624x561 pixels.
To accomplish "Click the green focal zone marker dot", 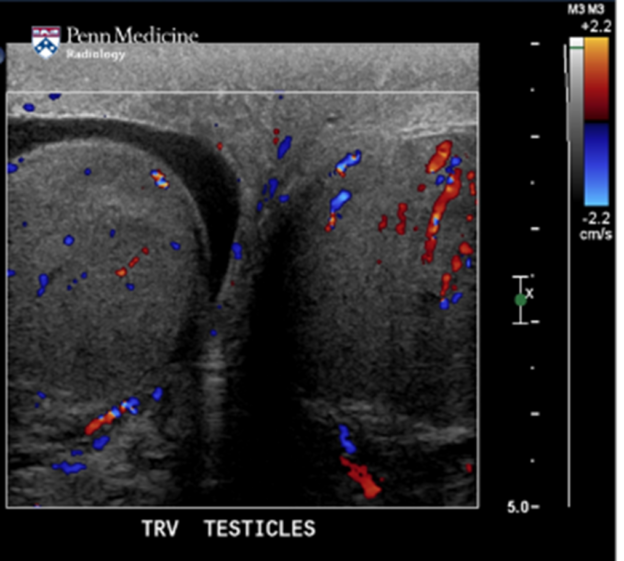I will [x=520, y=299].
